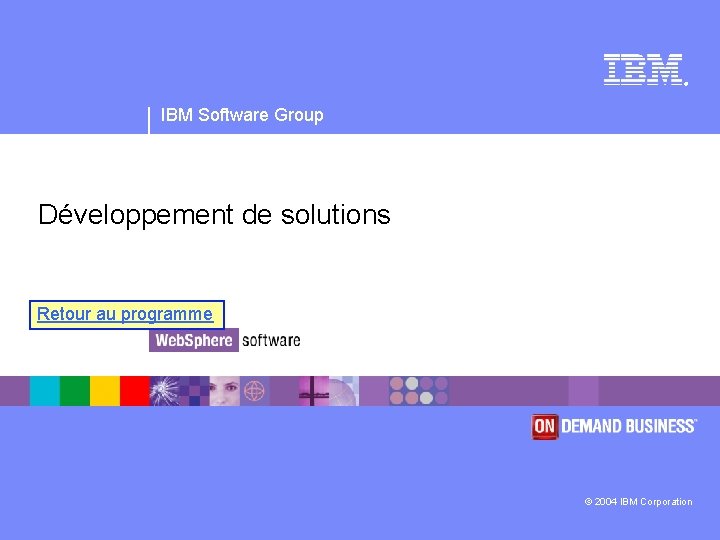The image size is (720, 540).
Task: Select the "Développement de solutions" title text
Action: (x=214, y=215)
